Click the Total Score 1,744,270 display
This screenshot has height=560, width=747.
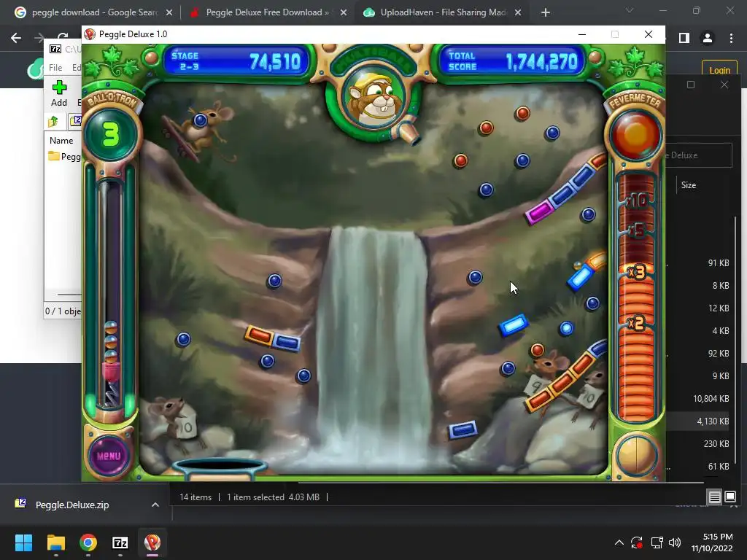pos(512,61)
